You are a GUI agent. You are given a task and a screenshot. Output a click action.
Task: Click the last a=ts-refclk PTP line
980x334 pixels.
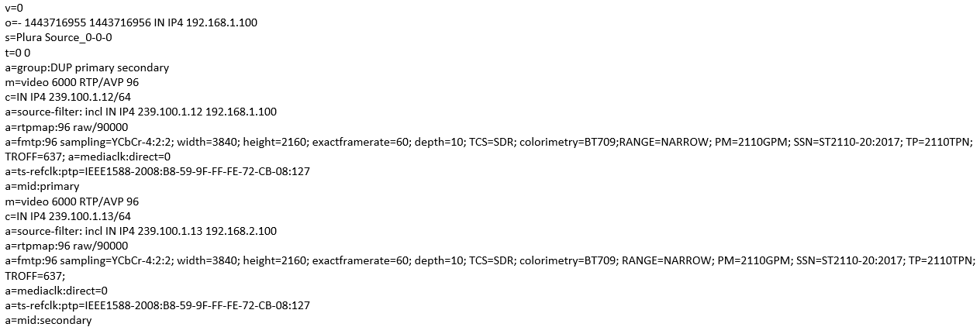[x=157, y=305]
